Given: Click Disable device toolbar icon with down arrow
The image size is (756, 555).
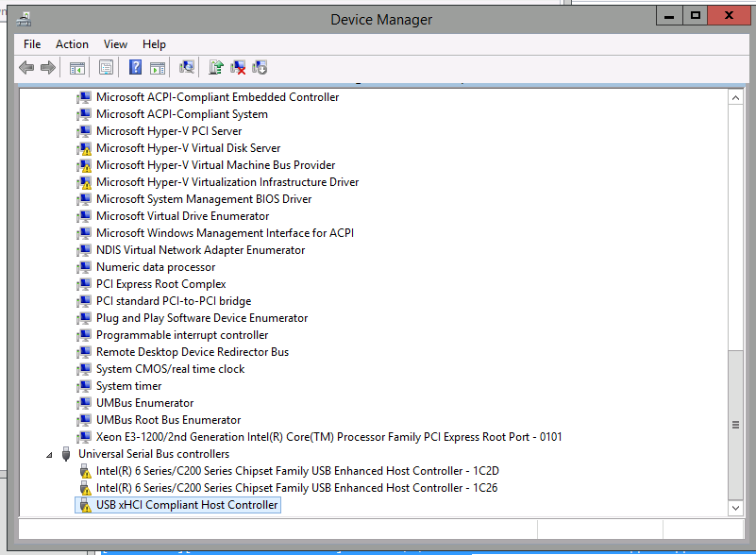Looking at the screenshot, I should [x=260, y=68].
